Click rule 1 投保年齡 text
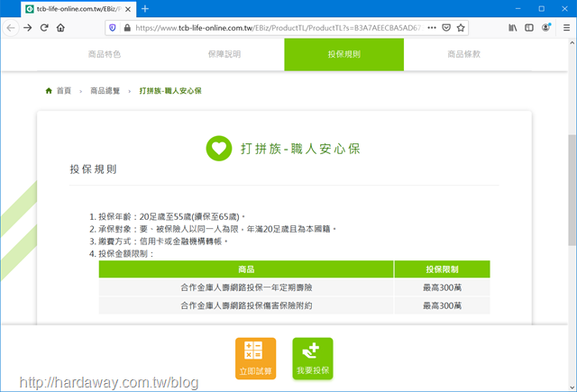 [168, 216]
